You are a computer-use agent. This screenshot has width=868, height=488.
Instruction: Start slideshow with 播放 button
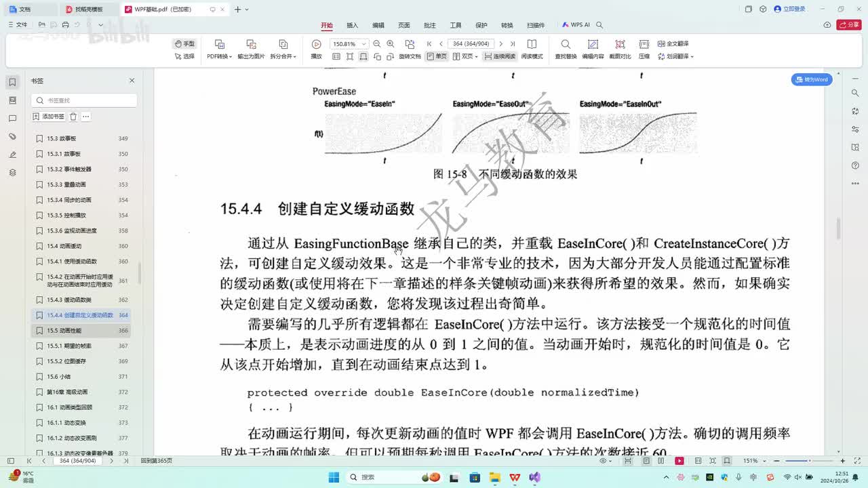tap(316, 49)
